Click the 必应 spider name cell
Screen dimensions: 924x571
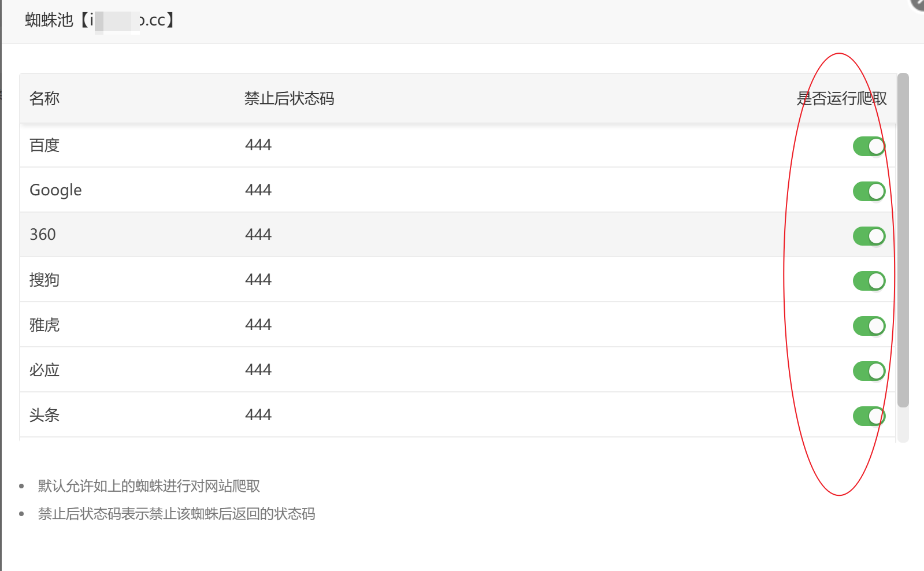pyautogui.click(x=44, y=370)
